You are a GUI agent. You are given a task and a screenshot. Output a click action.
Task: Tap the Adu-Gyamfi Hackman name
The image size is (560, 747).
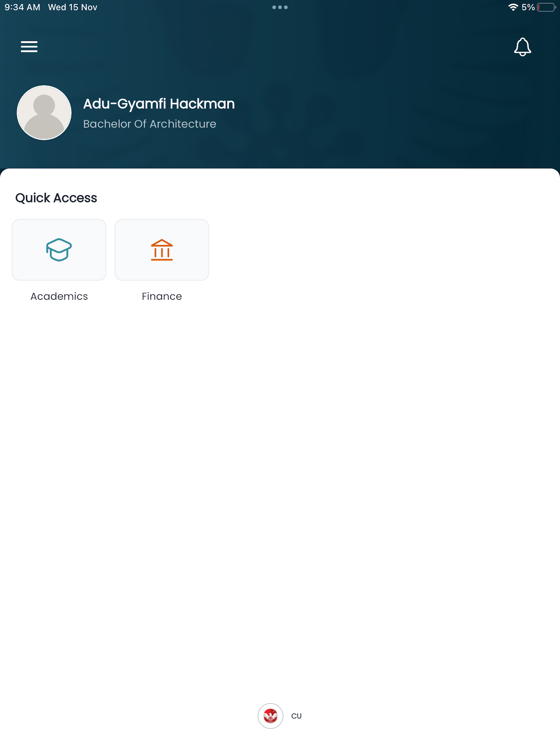tap(159, 104)
